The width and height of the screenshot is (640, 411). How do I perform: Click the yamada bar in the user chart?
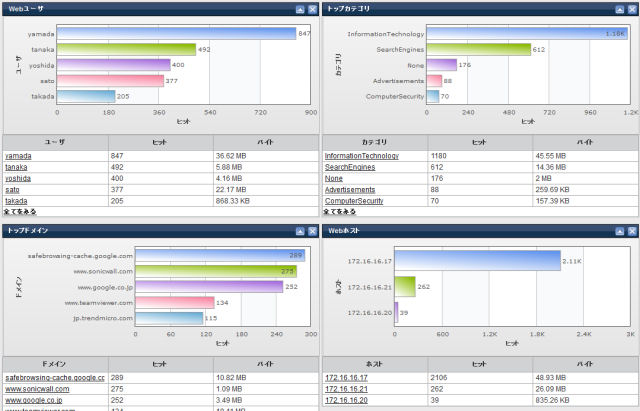click(176, 33)
